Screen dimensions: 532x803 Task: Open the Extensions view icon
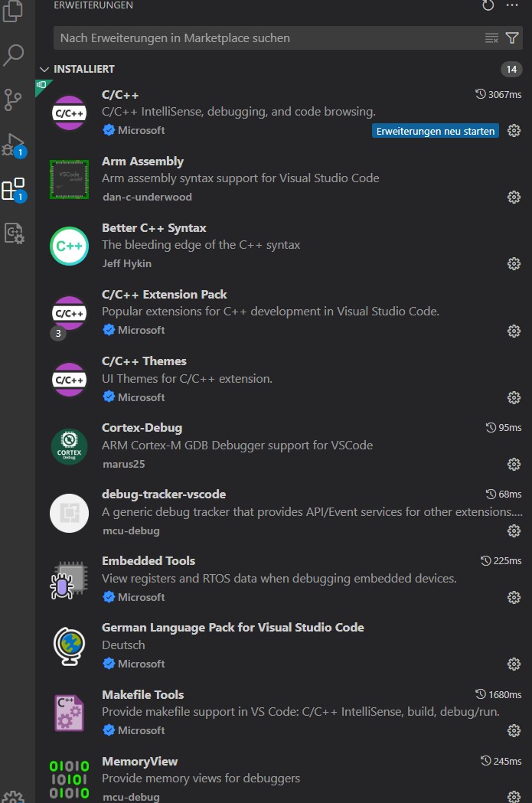click(13, 190)
